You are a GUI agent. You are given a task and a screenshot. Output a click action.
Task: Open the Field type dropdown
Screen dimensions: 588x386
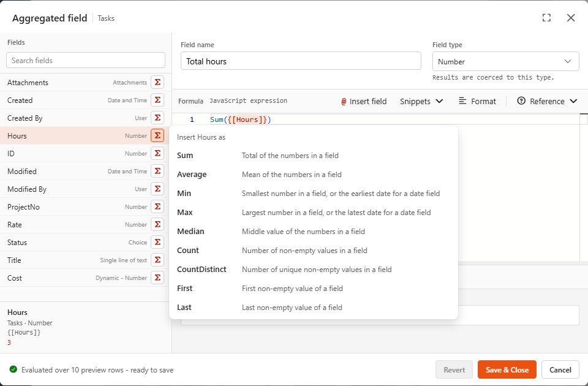[x=505, y=61]
